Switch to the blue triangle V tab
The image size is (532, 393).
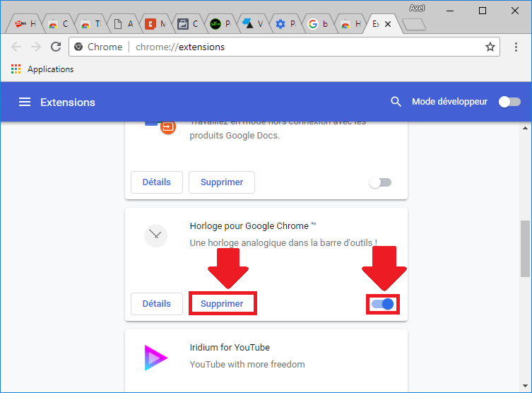pos(253,24)
